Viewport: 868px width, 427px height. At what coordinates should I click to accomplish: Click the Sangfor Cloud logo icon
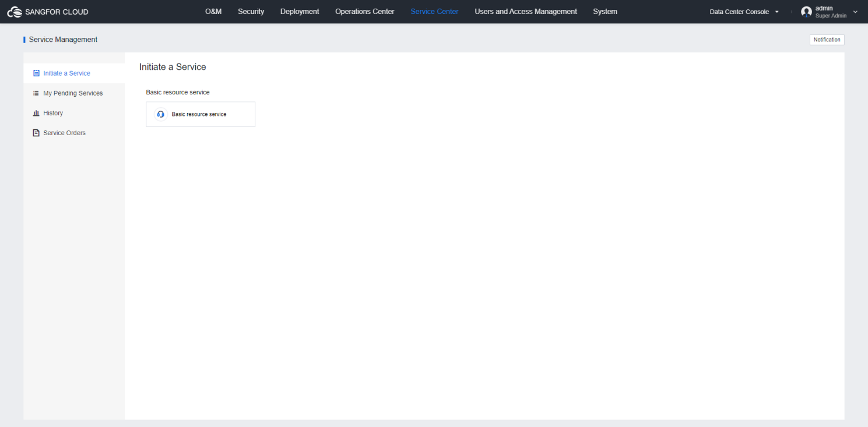15,12
